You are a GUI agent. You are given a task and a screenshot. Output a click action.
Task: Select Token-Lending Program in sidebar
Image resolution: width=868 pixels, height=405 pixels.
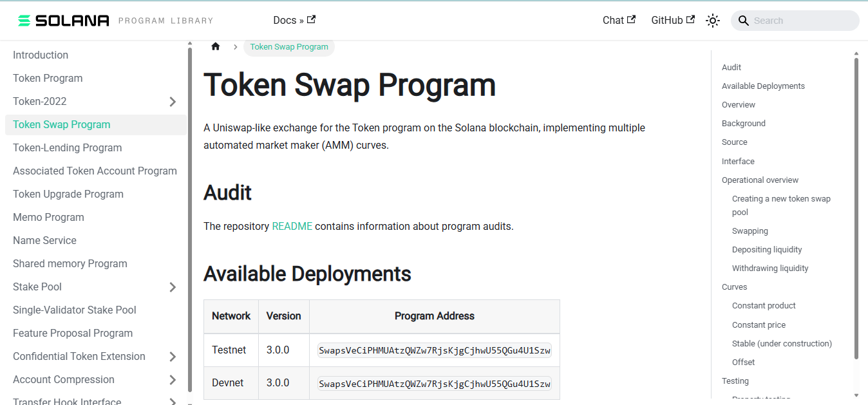tap(68, 147)
